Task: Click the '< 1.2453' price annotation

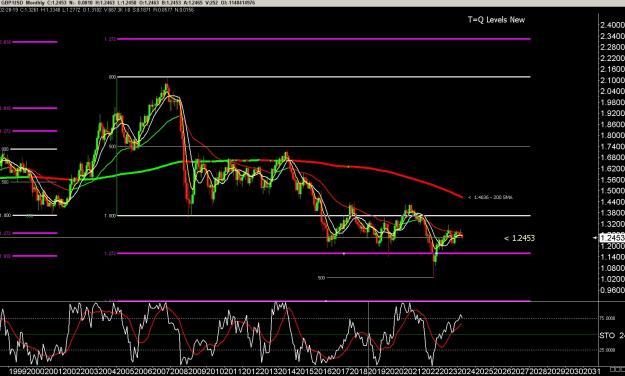Action: [x=519, y=238]
